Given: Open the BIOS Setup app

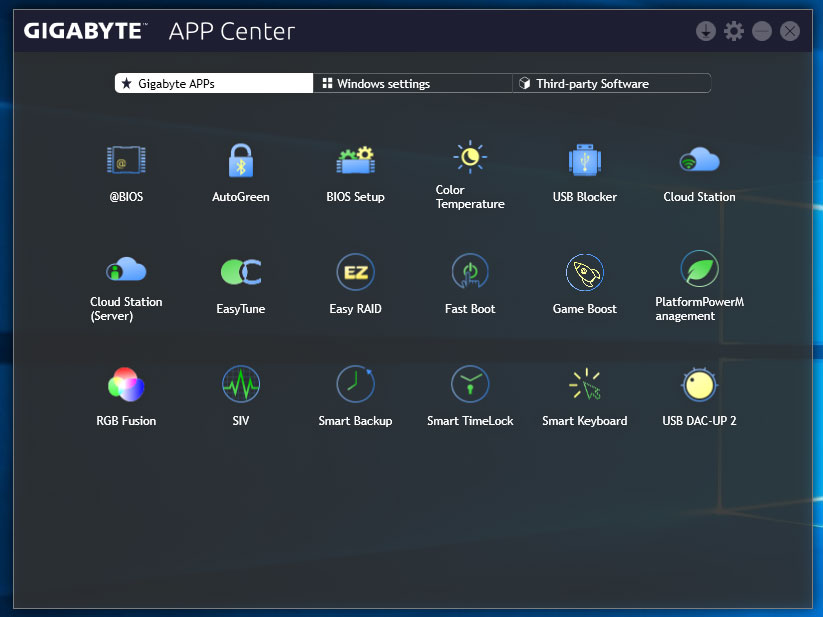Looking at the screenshot, I should click(355, 160).
